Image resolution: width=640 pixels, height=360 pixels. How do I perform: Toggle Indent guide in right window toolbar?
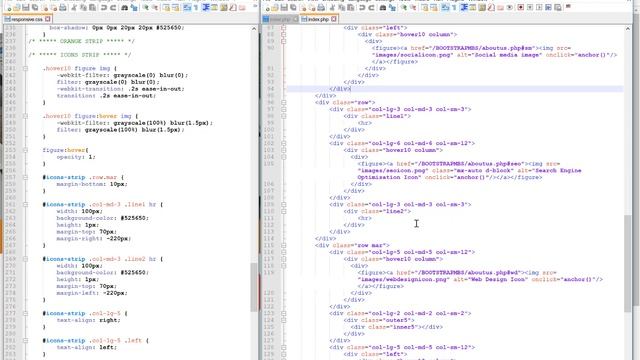pyautogui.click(x=463, y=7)
